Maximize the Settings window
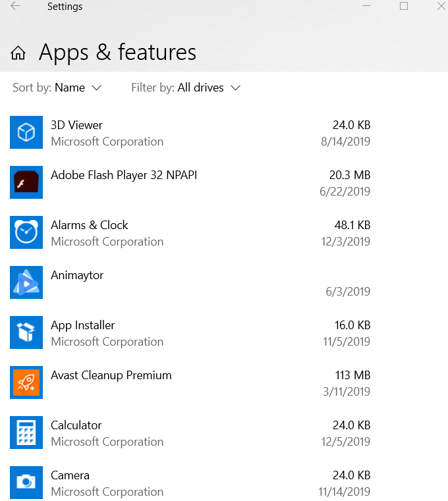The height and width of the screenshot is (501, 448). click(404, 6)
